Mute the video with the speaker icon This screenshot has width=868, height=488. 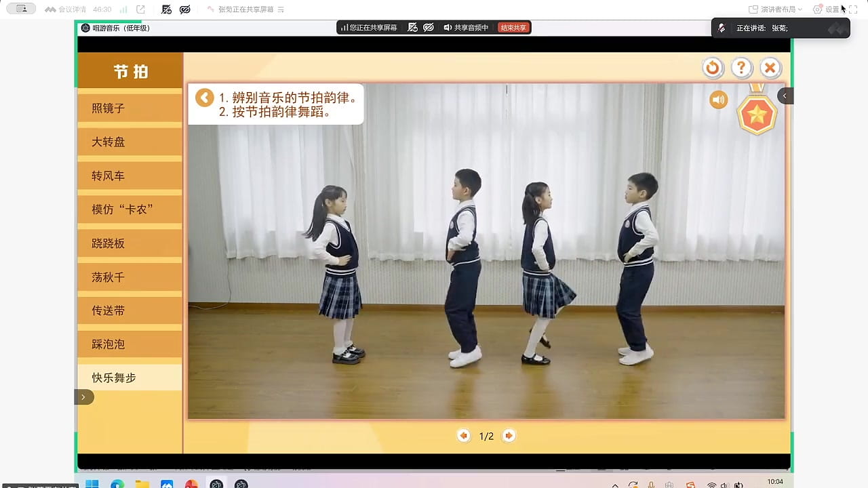[718, 100]
